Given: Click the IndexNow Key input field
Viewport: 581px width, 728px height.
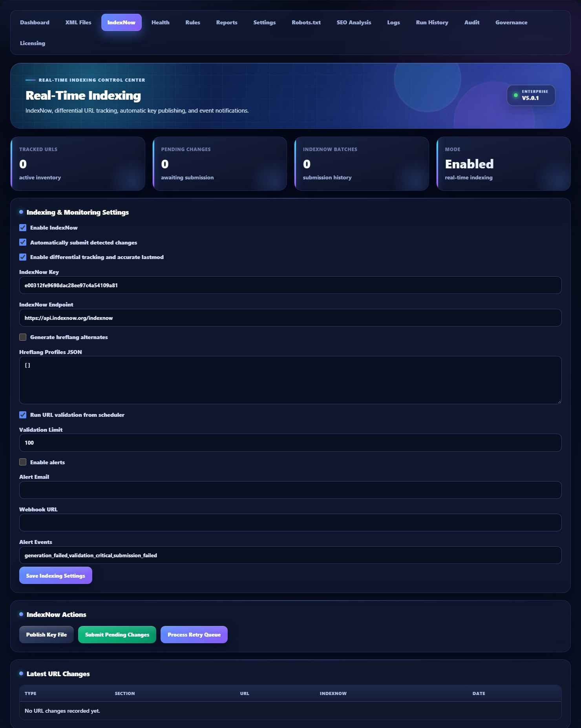Looking at the screenshot, I should [290, 285].
